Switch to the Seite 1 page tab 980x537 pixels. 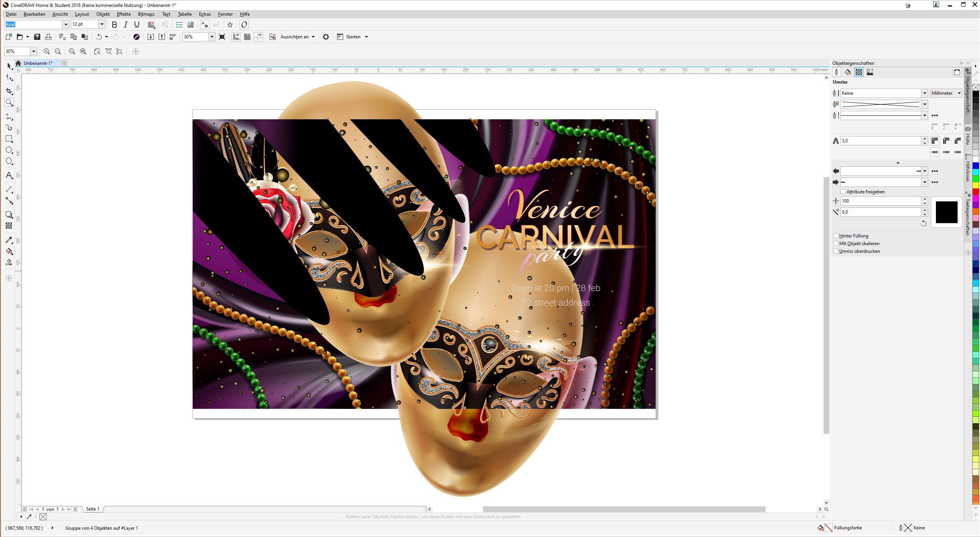93,509
